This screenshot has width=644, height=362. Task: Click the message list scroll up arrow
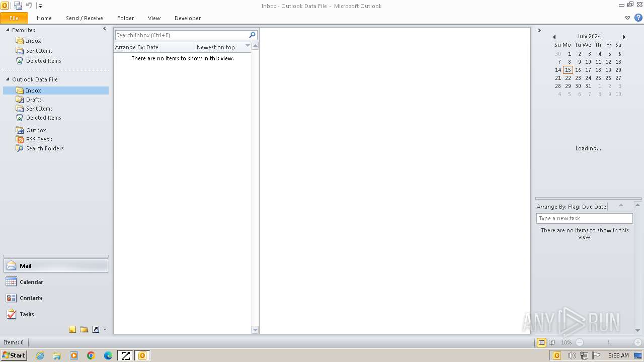[x=255, y=46]
